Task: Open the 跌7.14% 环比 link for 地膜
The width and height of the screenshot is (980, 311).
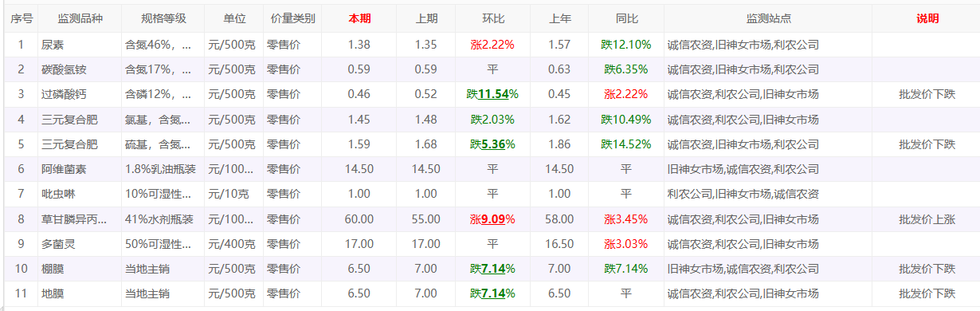Action: (x=493, y=293)
